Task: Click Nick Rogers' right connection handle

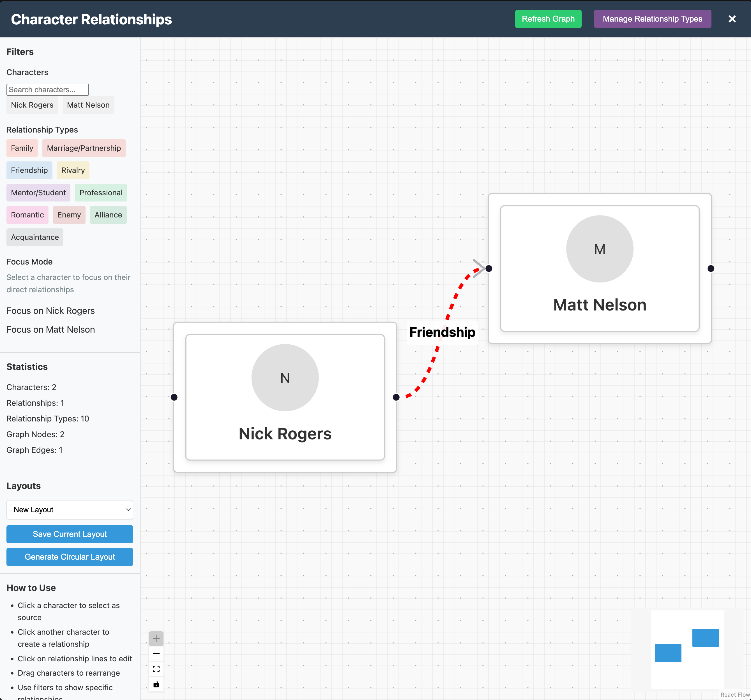Action: pos(396,397)
